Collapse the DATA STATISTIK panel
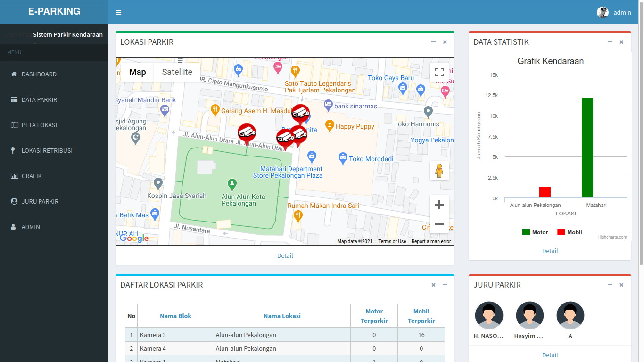Screen dimensions: 644x362 click(x=610, y=42)
